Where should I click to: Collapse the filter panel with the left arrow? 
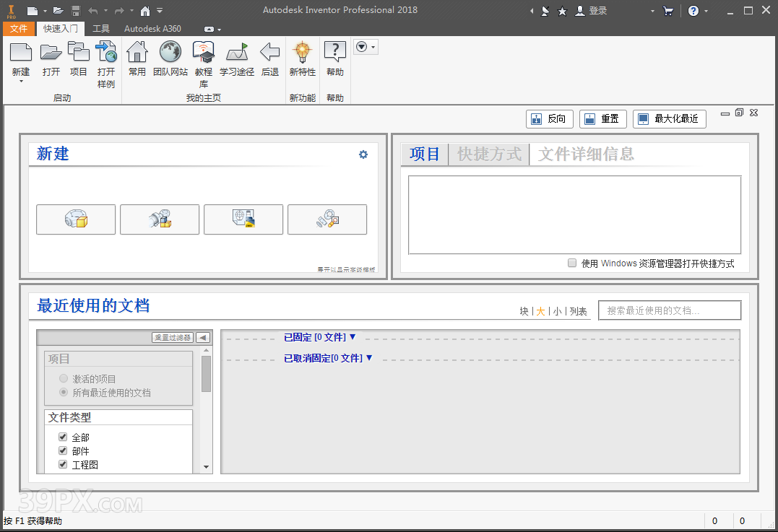tap(202, 338)
